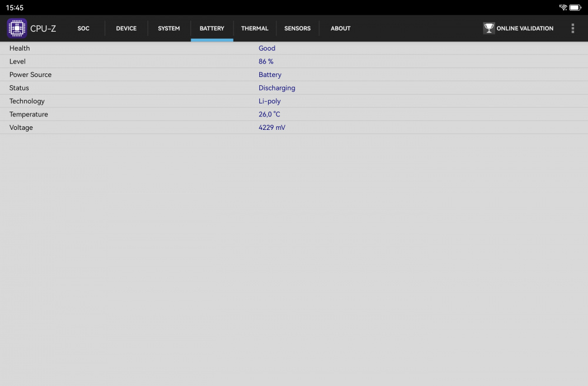Screen dimensions: 588x386
Task: Select the Li-poly technology value
Action: tap(270, 101)
